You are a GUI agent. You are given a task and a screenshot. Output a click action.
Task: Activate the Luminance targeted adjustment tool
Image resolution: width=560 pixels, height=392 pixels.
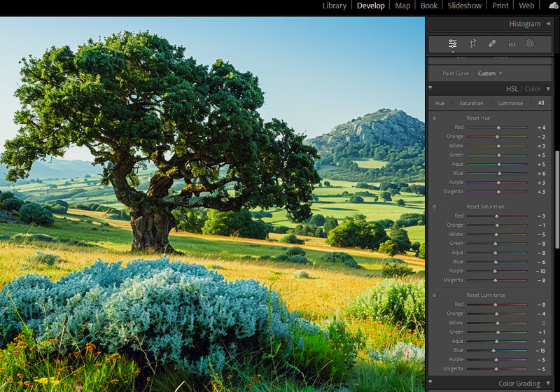(x=434, y=295)
